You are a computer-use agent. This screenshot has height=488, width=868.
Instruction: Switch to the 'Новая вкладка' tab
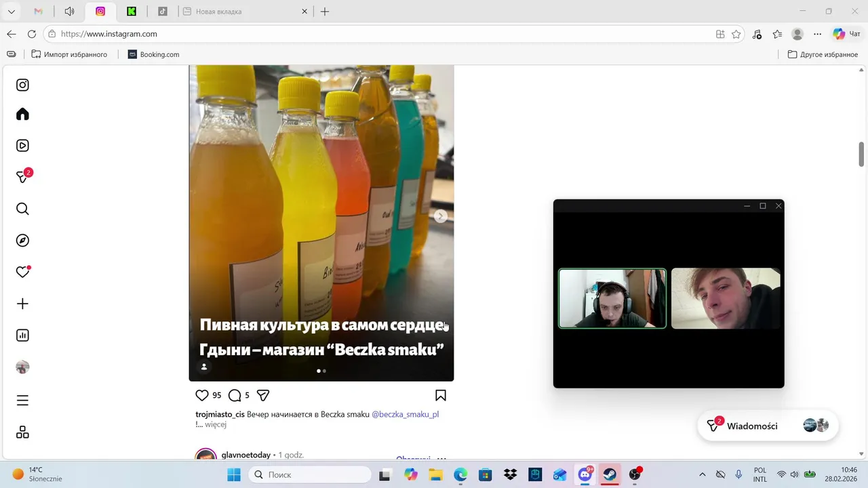(244, 12)
